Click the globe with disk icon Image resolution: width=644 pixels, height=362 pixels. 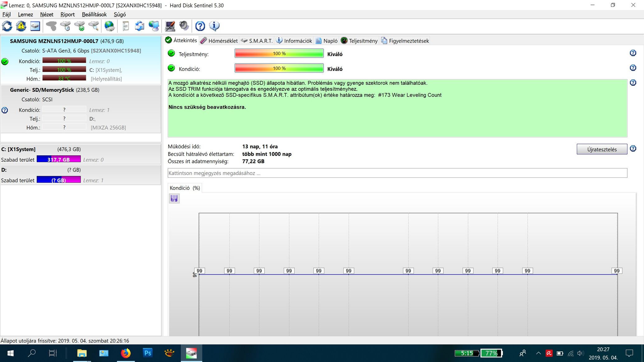pos(109,26)
